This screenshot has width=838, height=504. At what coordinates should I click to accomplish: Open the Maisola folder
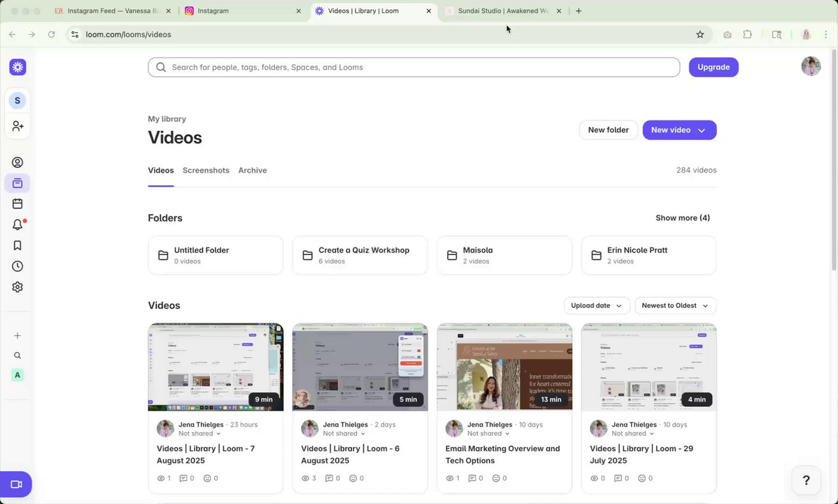coord(505,255)
